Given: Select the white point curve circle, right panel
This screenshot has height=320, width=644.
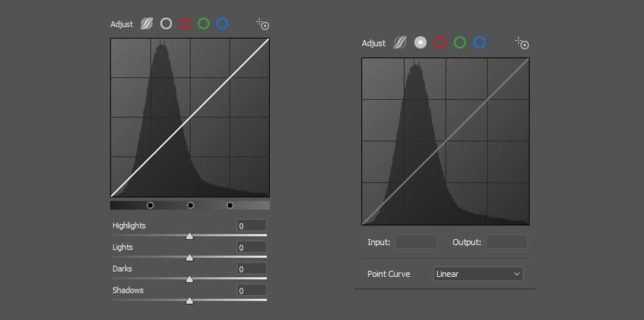Looking at the screenshot, I should click(420, 42).
